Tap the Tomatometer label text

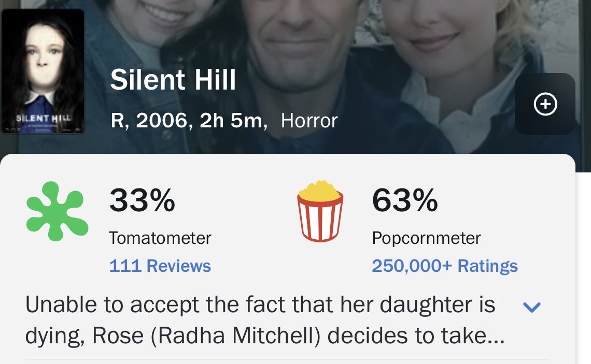(x=160, y=238)
